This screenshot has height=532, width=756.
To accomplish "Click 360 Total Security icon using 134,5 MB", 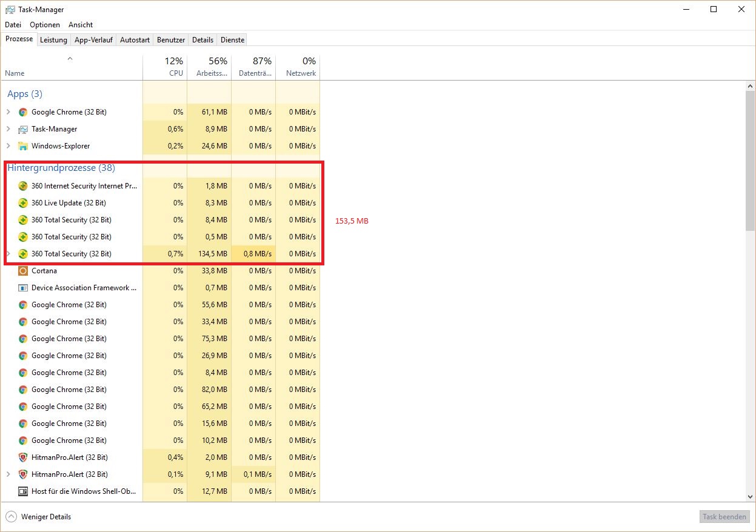I will [x=23, y=254].
